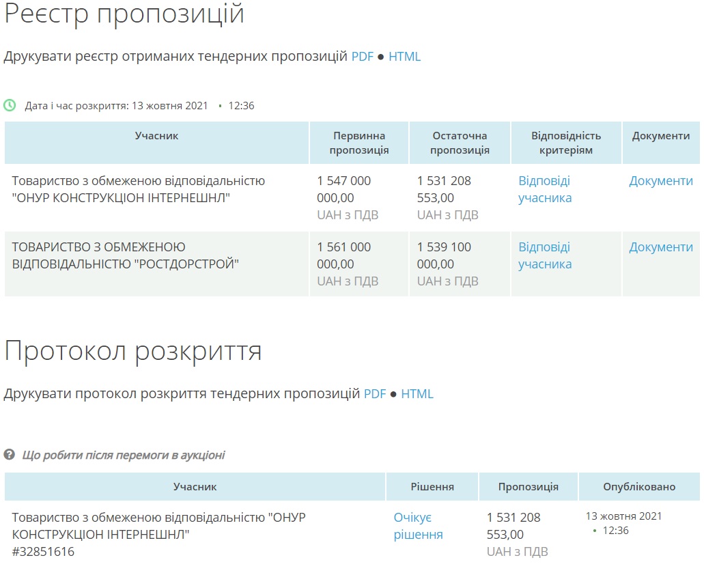Open PDF of the proposals register

(363, 57)
